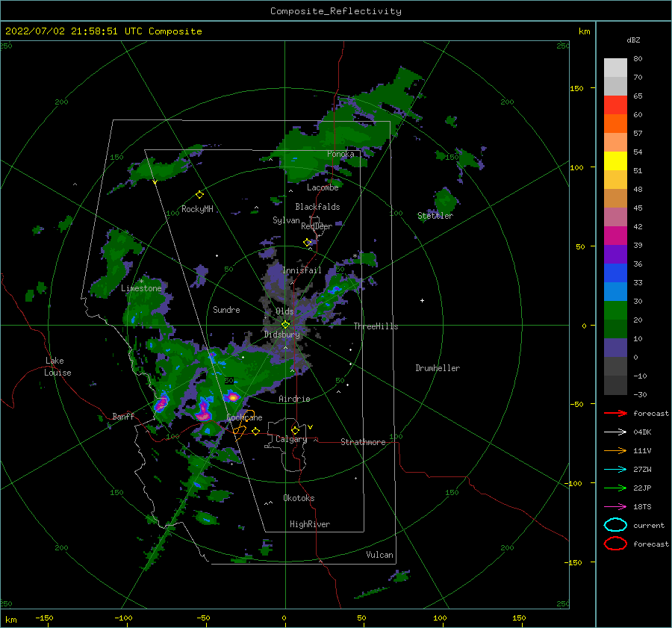Click the ThreeHills label
This screenshot has width=672, height=628.
376,326
